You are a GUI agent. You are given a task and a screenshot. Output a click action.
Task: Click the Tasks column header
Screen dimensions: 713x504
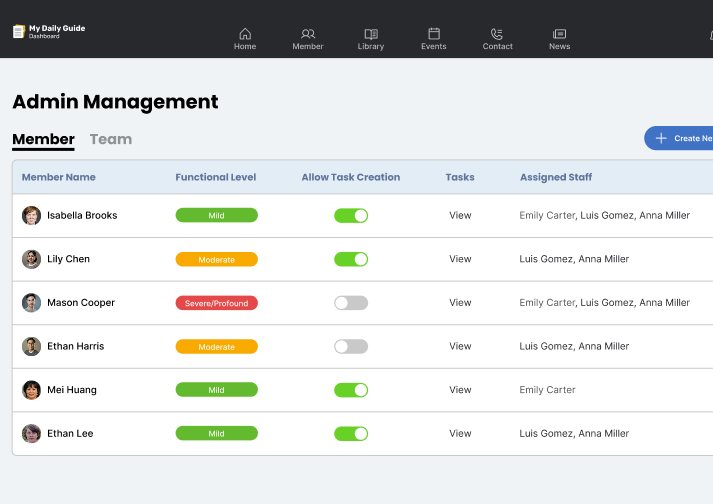(460, 177)
